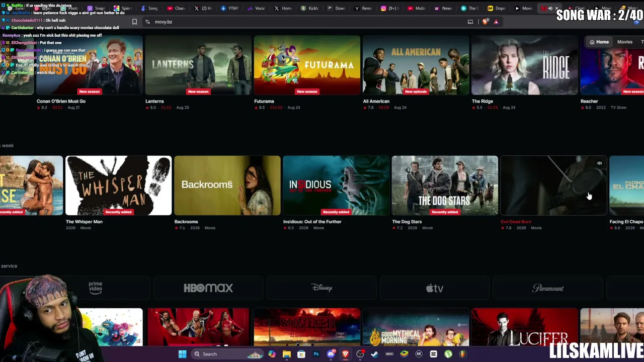Viewport: 644px width, 362px height.
Task: Click The Whisper Man title text
Action: click(84, 222)
